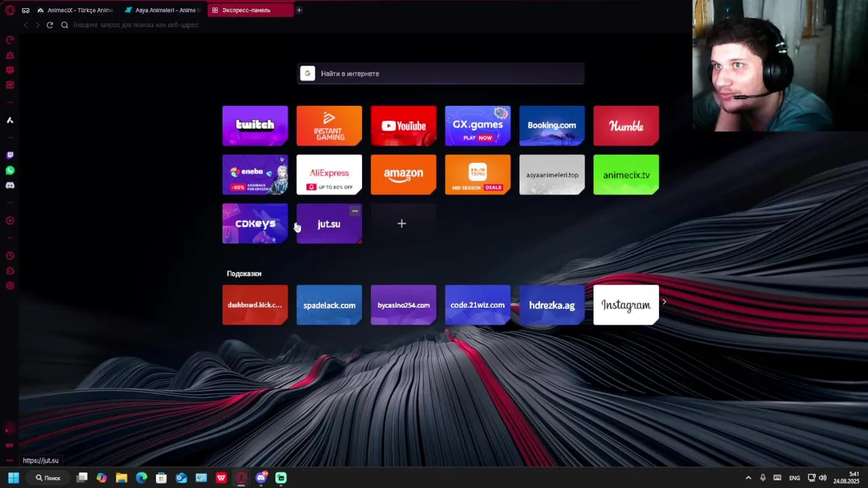Click the Google icon in search box
Screen dimensions: 868x488
click(x=307, y=73)
